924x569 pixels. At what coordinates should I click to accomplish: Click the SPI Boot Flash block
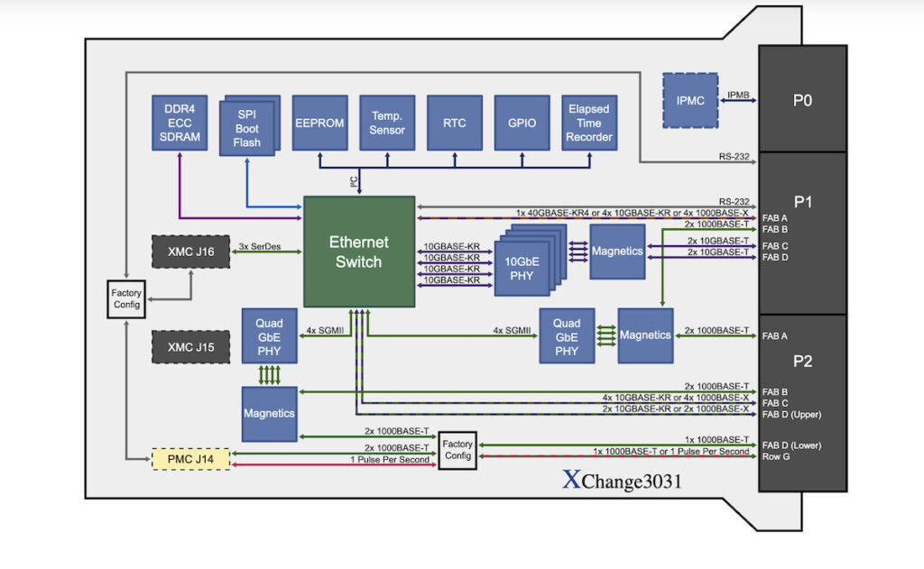tap(247, 128)
